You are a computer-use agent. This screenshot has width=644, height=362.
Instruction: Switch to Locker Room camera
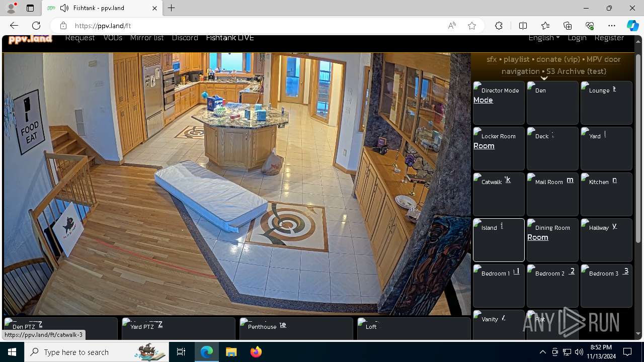coord(499,148)
